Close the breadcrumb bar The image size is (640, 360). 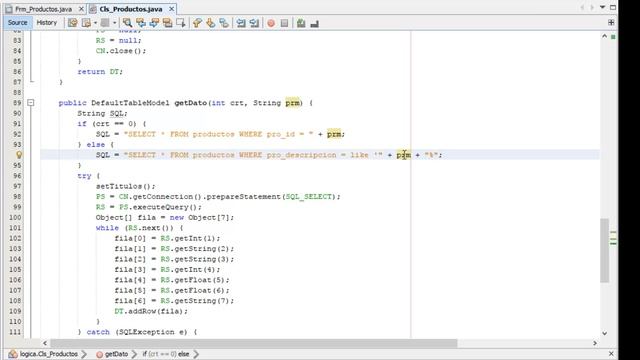click(x=611, y=353)
